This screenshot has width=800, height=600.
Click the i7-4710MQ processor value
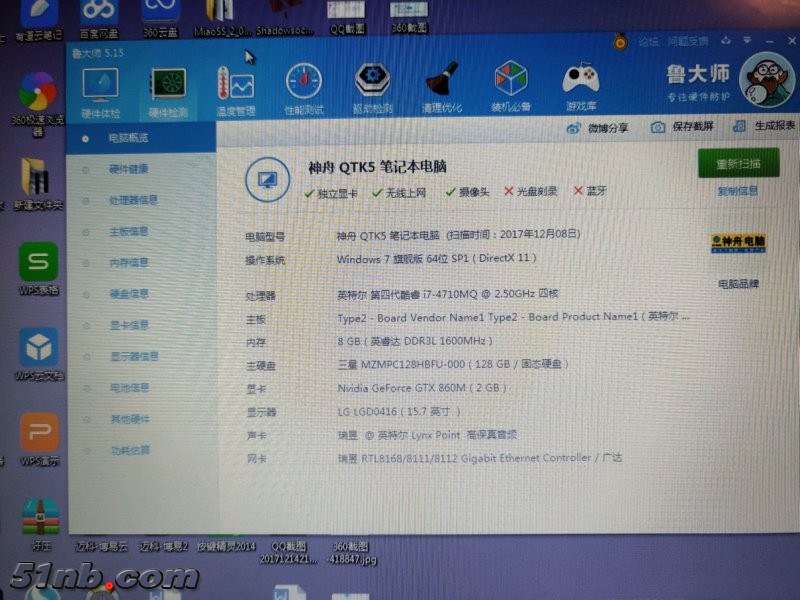[447, 294]
